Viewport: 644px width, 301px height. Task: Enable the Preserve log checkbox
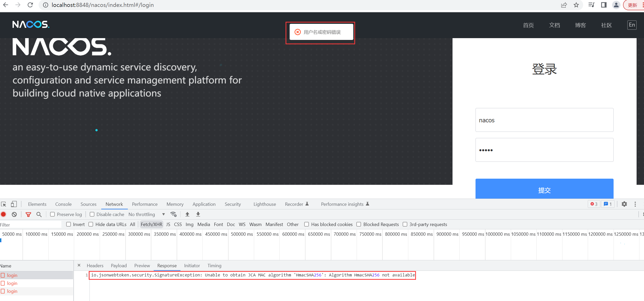pos(52,214)
